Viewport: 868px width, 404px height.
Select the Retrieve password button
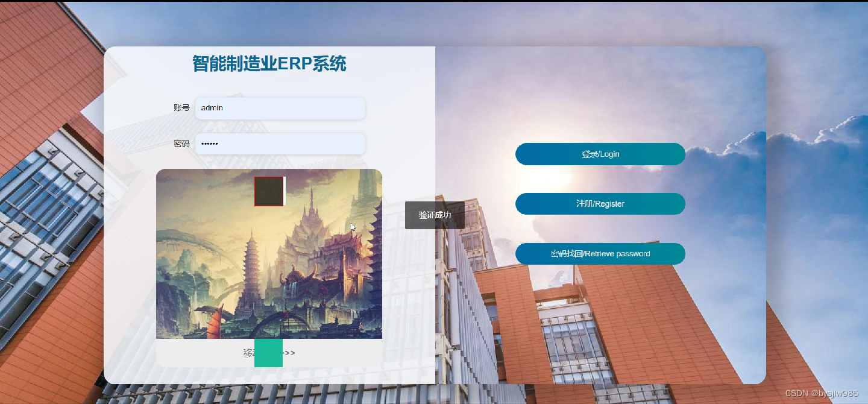(x=600, y=254)
